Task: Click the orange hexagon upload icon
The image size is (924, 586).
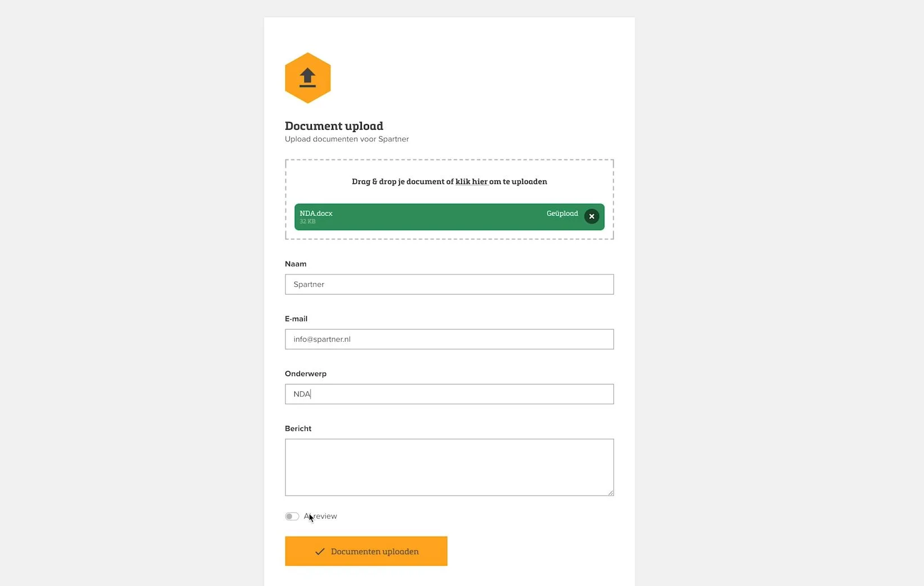Action: pyautogui.click(x=307, y=78)
